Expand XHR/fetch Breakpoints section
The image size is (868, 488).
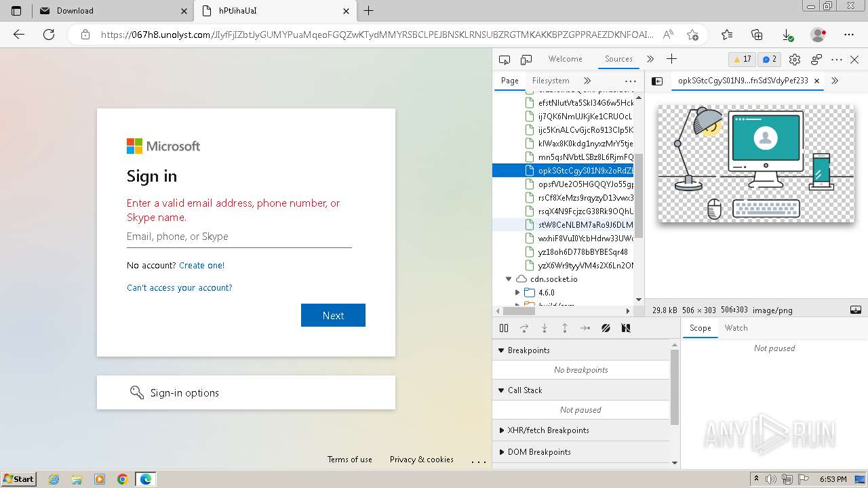tap(502, 430)
